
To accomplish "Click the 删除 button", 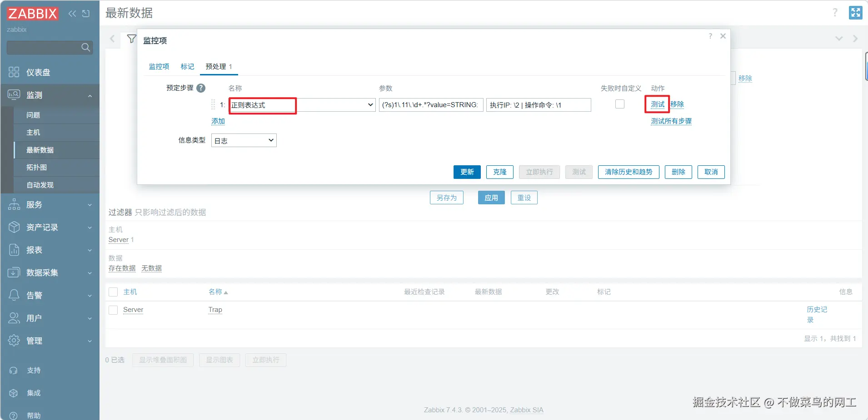I will click(x=678, y=172).
